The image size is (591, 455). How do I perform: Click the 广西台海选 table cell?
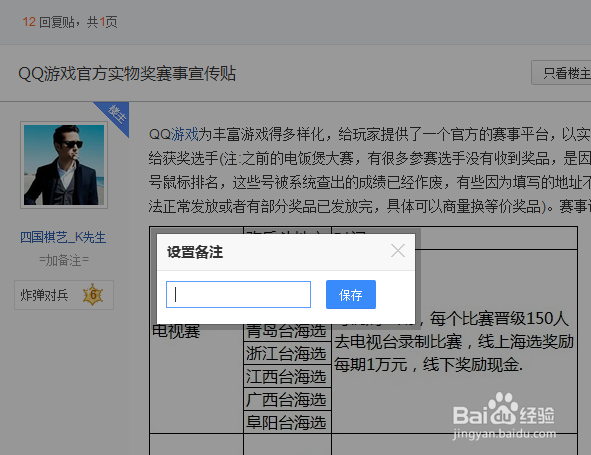(x=287, y=399)
